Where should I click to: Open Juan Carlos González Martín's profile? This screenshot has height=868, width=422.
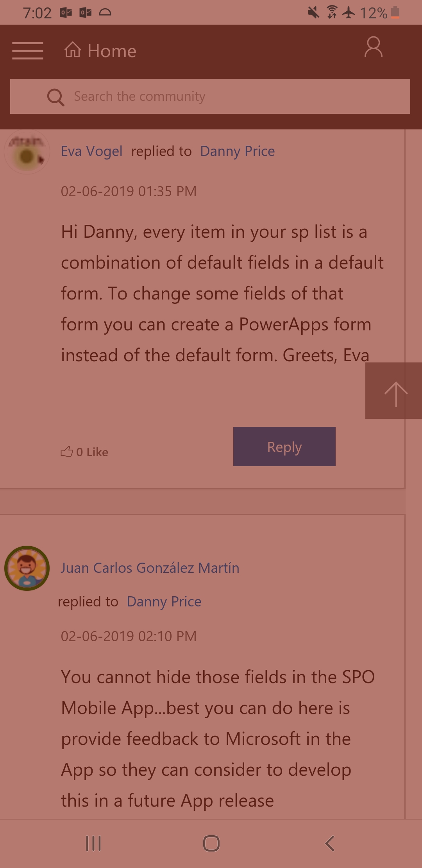(150, 568)
